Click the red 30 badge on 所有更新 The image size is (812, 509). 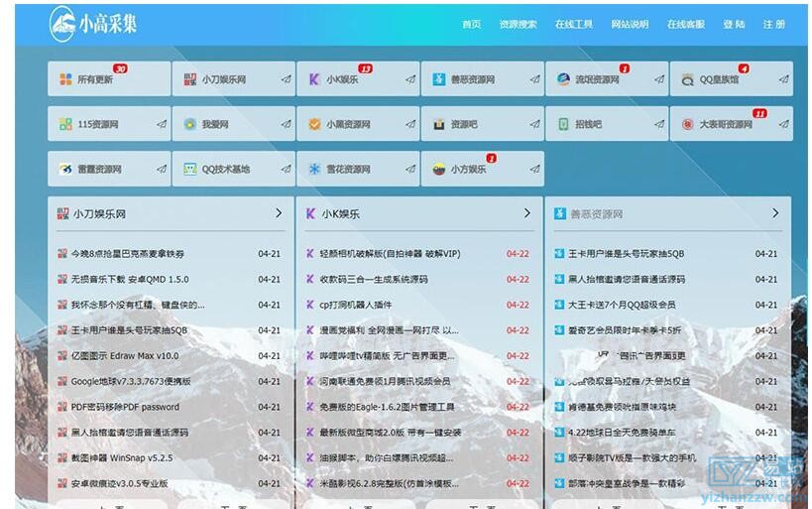(x=120, y=68)
